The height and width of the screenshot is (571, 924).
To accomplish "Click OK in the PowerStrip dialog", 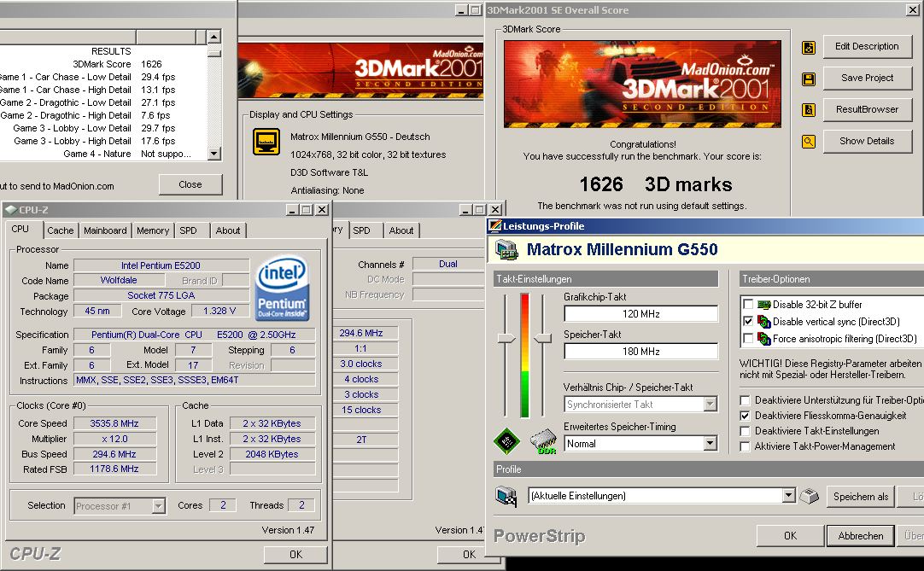I will pos(790,536).
